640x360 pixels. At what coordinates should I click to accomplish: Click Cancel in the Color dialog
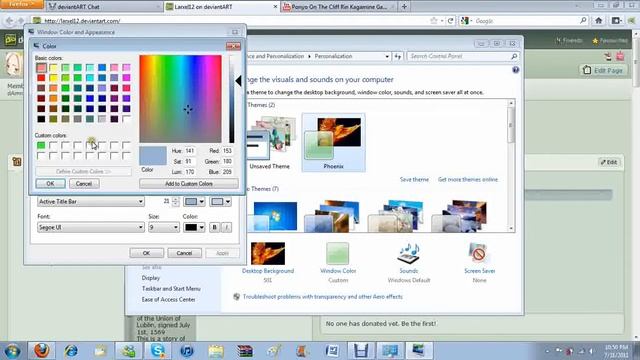point(84,184)
